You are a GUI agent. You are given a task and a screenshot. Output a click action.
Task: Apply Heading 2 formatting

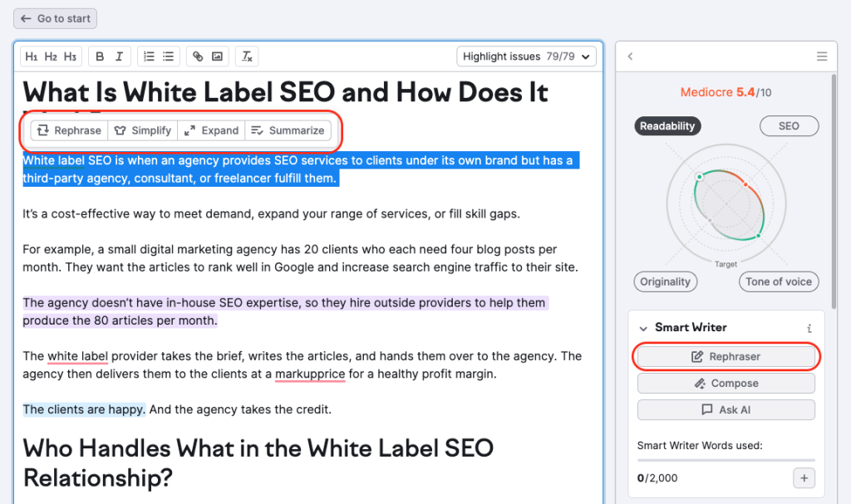[51, 56]
